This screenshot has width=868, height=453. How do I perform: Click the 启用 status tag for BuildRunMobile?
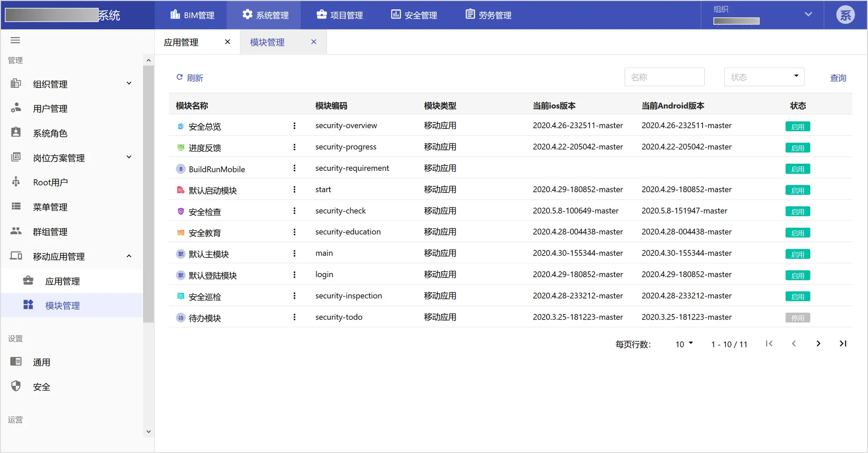point(797,169)
